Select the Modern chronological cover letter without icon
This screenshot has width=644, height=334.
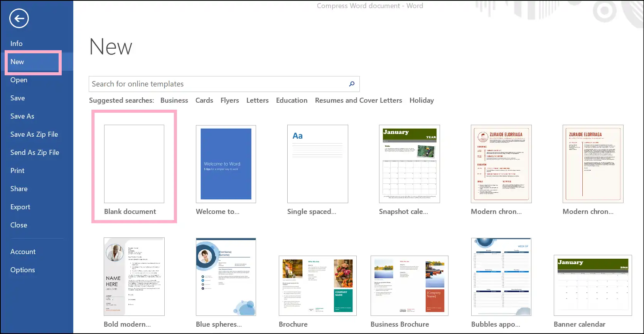pos(593,164)
